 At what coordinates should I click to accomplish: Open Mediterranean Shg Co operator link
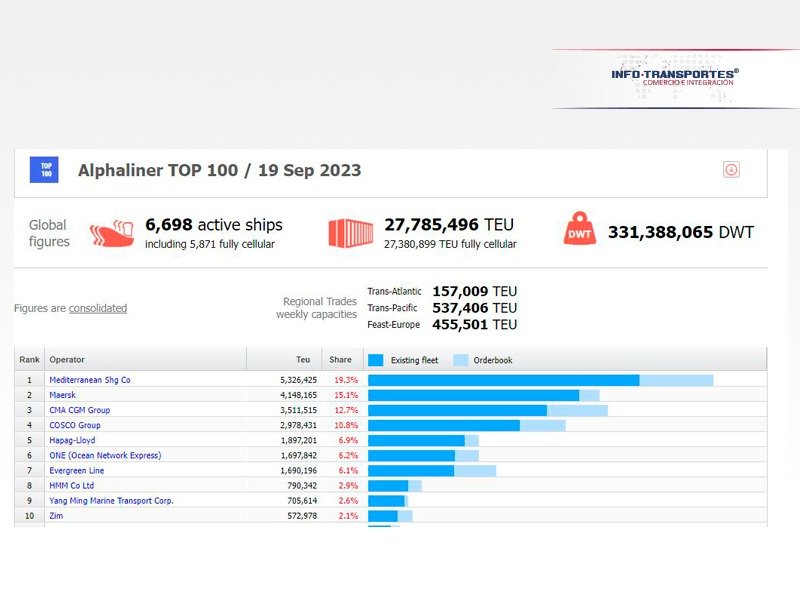(x=90, y=380)
